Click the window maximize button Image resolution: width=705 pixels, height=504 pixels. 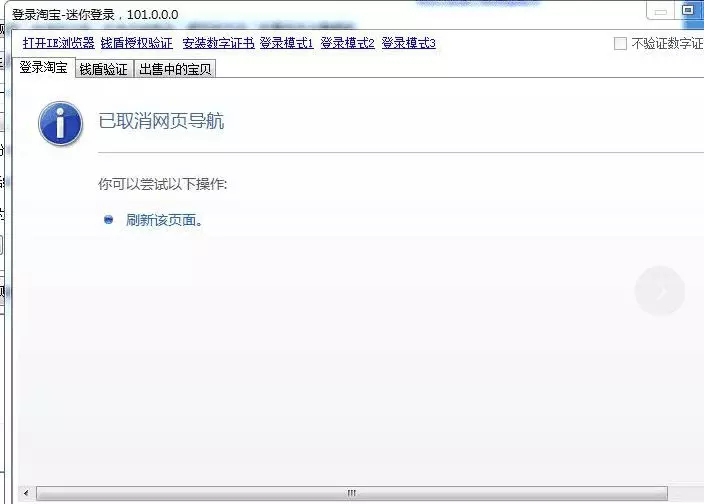(x=688, y=10)
